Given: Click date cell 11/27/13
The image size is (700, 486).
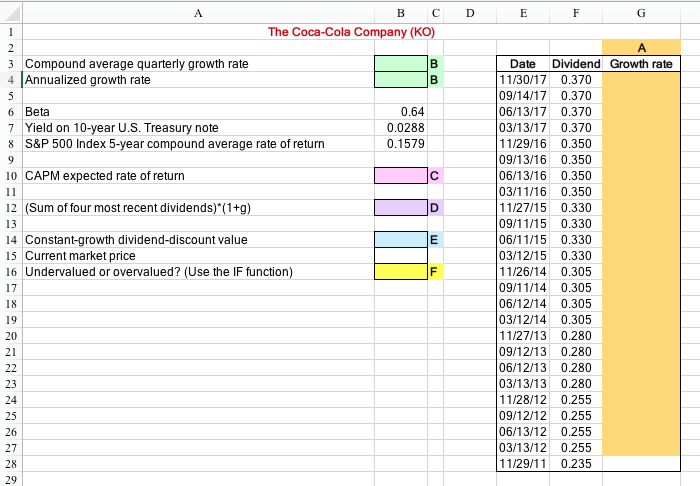Looking at the screenshot, I should pos(523,336).
